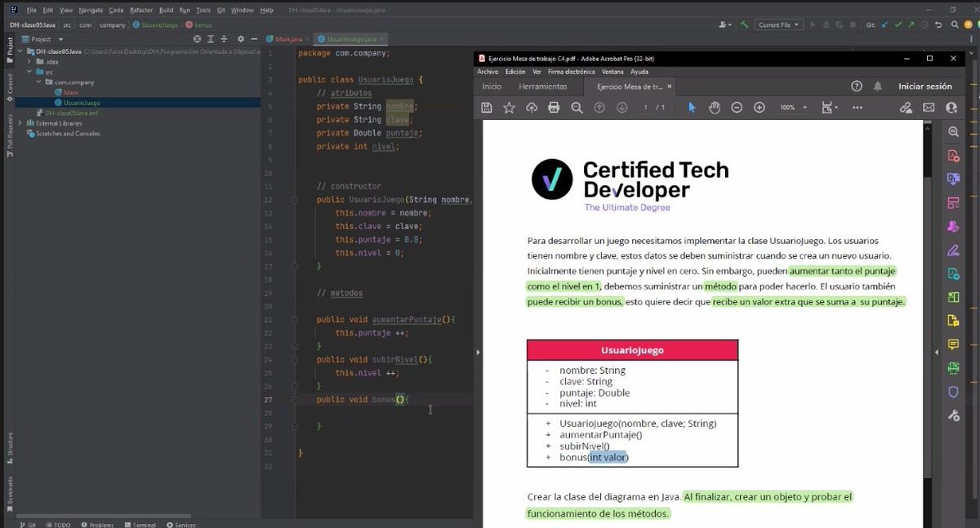The height and width of the screenshot is (528, 980).
Task: Expand the .idea folder
Action: (29, 62)
